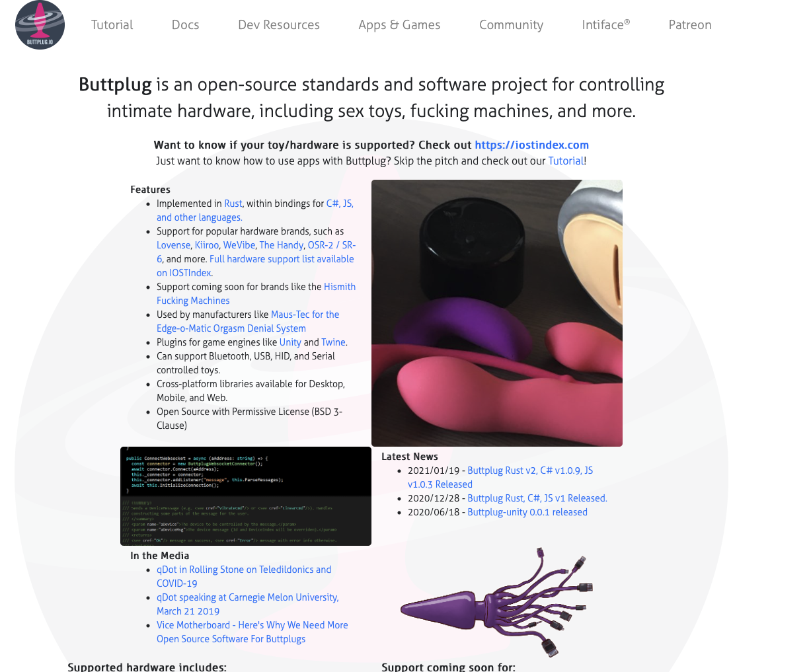Click the 'In the Media' heading
The height and width of the screenshot is (672, 809).
pyautogui.click(x=160, y=556)
